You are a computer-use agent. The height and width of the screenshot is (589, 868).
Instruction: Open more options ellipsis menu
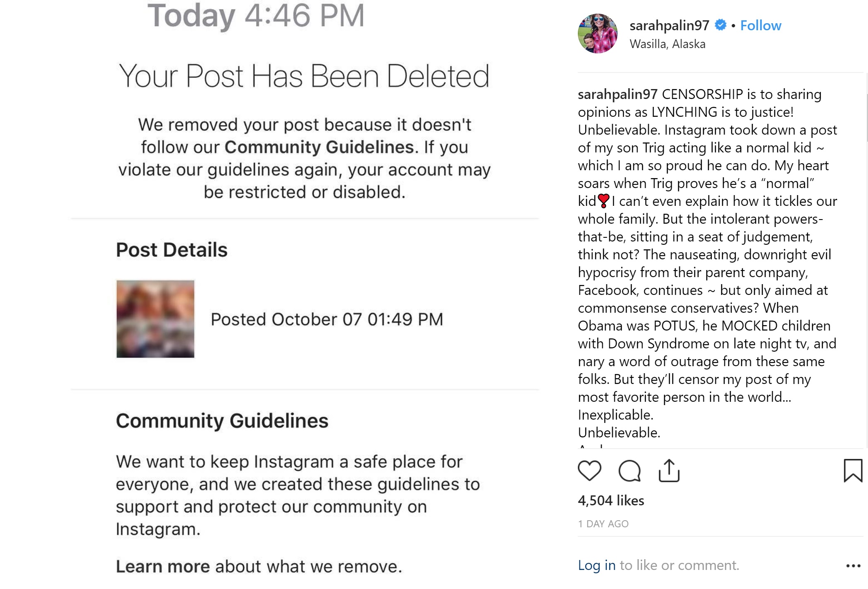click(853, 566)
